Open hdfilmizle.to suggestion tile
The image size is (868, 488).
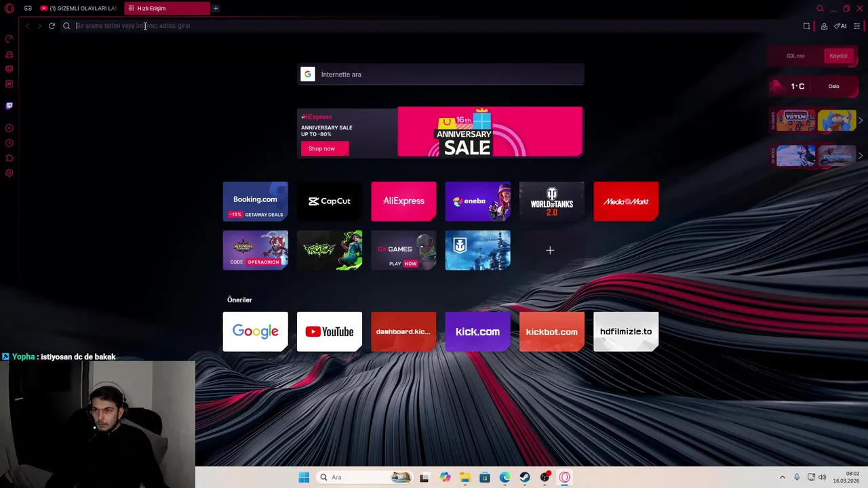click(626, 331)
